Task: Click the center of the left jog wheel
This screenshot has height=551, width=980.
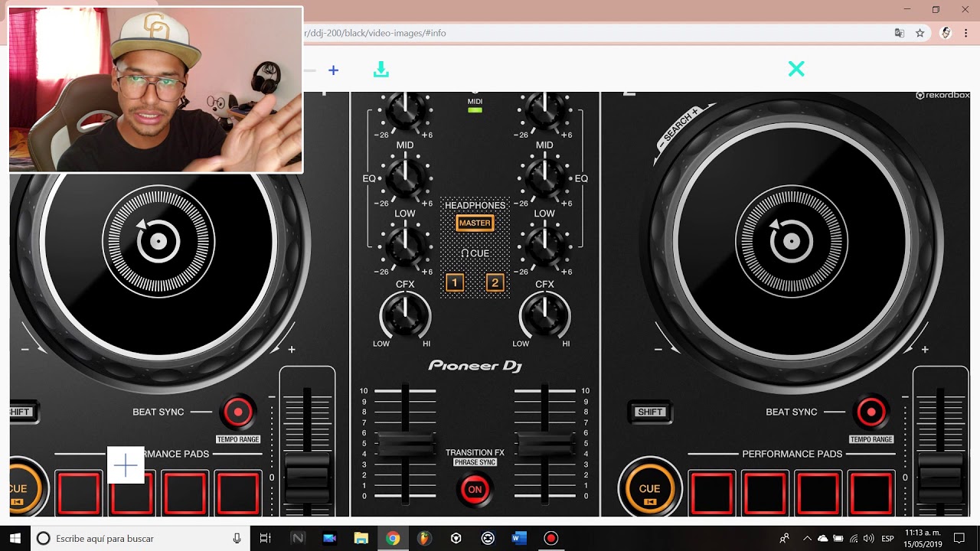Action: [158, 242]
